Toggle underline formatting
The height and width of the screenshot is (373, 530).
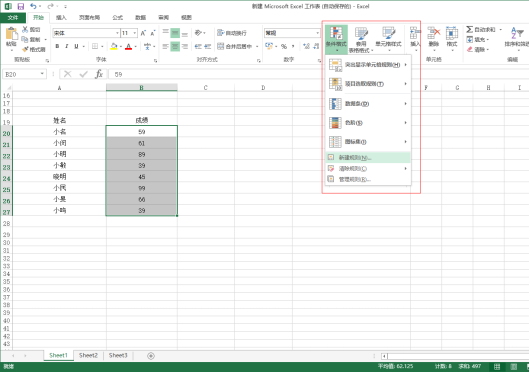click(76, 46)
